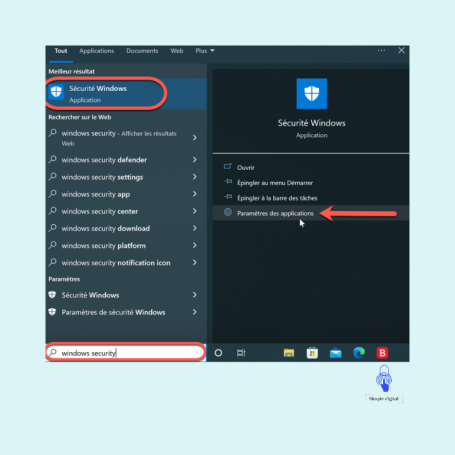Expand the windows security defender chevron

pyautogui.click(x=195, y=160)
